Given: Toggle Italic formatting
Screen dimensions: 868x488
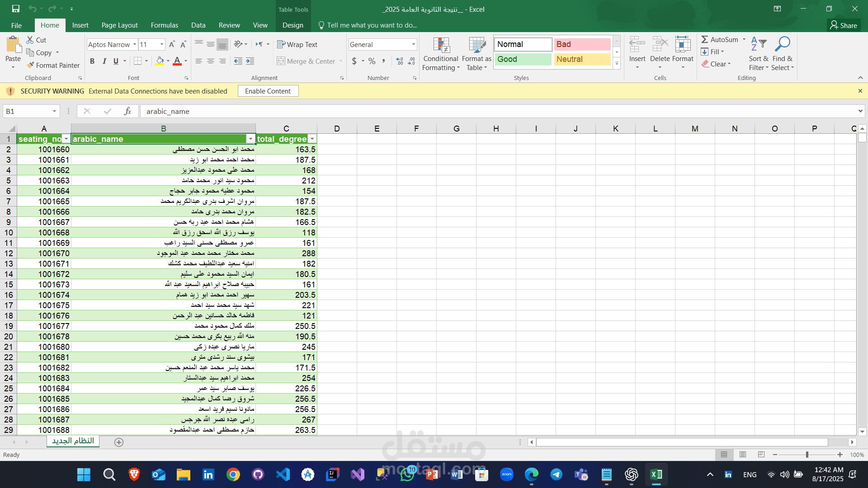Looking at the screenshot, I should pyautogui.click(x=104, y=61).
